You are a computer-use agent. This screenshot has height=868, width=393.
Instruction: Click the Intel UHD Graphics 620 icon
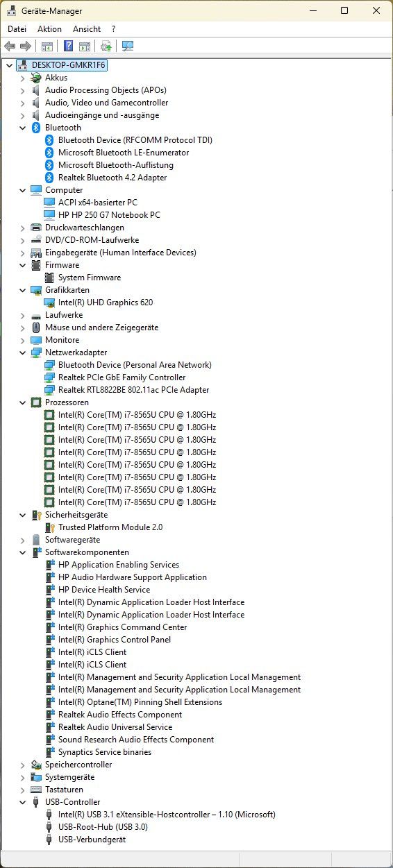pos(49,303)
